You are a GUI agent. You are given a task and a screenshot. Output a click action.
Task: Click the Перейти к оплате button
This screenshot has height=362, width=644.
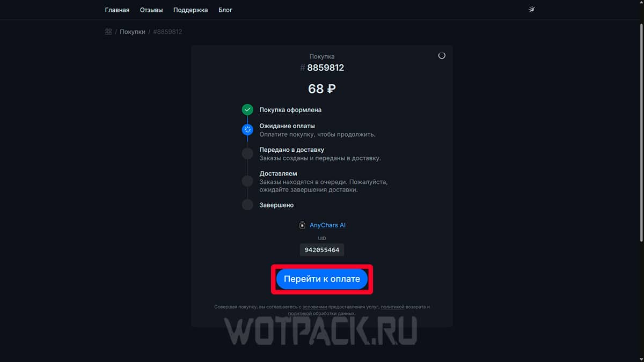pos(322,279)
